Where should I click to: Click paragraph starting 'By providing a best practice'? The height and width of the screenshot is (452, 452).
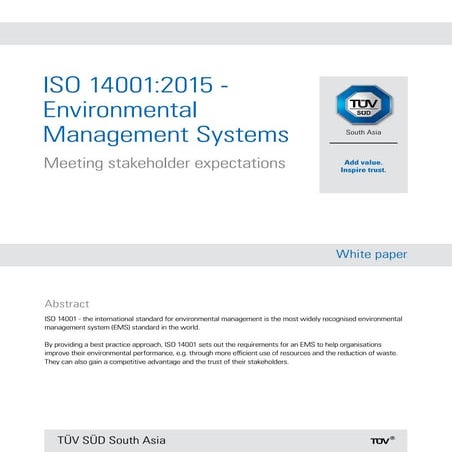point(221,353)
